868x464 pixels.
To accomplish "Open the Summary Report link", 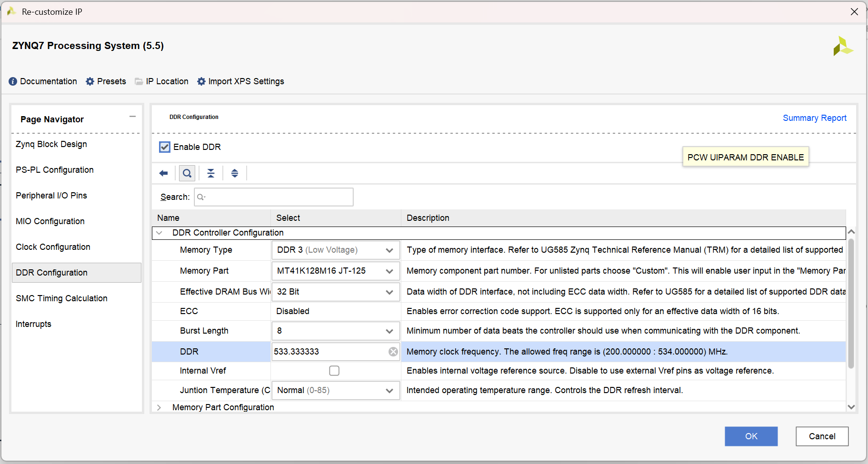I will pos(815,118).
